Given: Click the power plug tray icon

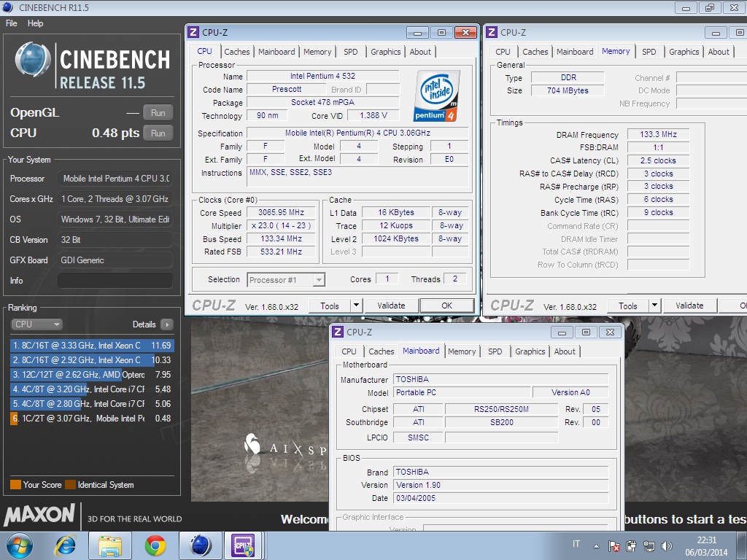Looking at the screenshot, I should click(631, 546).
